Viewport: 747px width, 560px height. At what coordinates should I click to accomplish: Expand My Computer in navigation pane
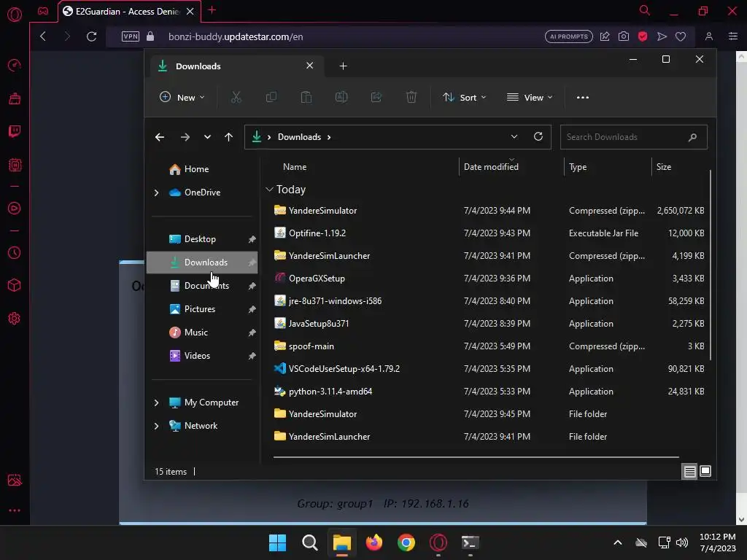pos(156,402)
